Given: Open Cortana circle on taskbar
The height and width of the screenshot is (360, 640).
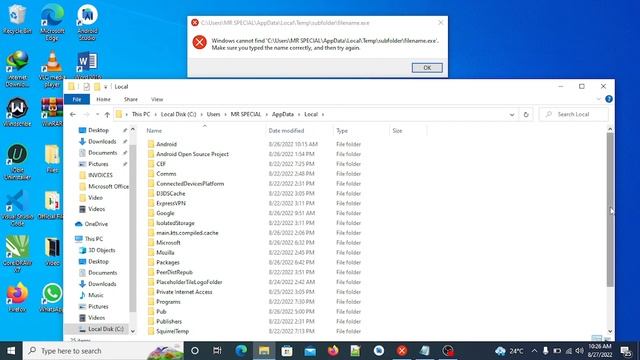Looking at the screenshot, I should [x=195, y=351].
